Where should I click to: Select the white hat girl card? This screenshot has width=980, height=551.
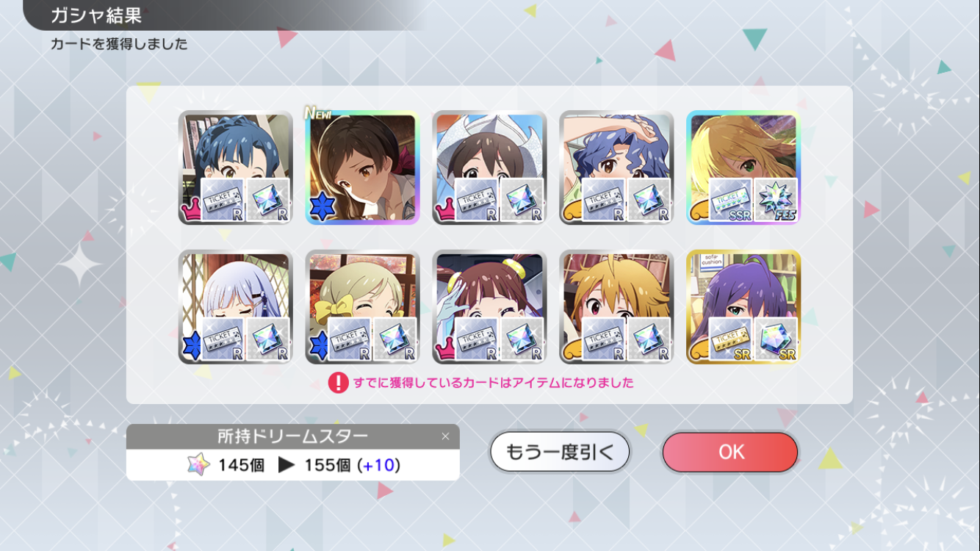point(490,168)
